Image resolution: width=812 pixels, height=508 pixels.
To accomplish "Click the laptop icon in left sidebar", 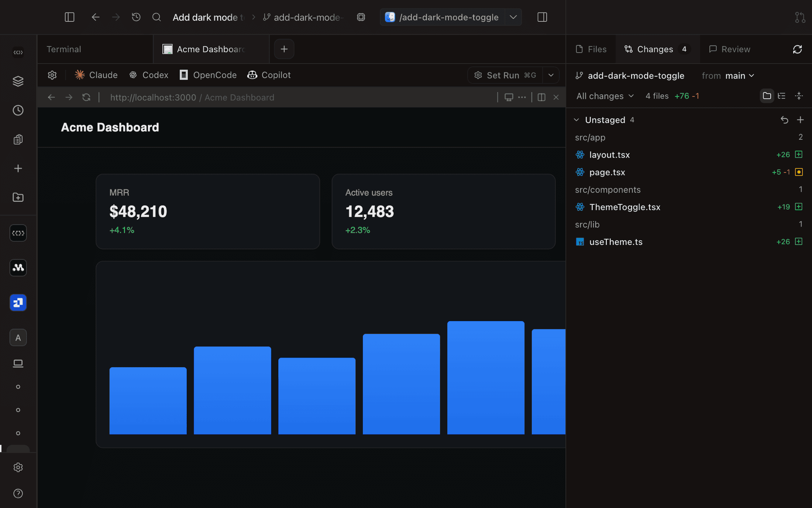I will point(18,364).
